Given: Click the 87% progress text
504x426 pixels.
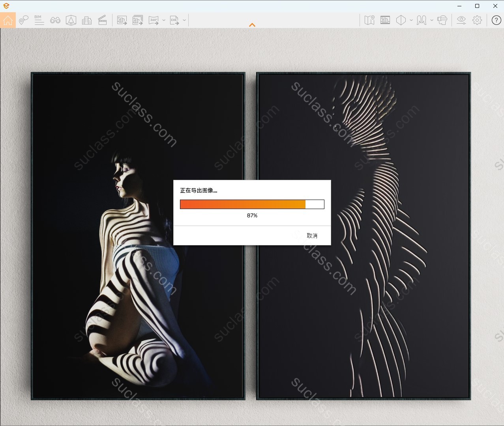Looking at the screenshot, I should tap(252, 215).
